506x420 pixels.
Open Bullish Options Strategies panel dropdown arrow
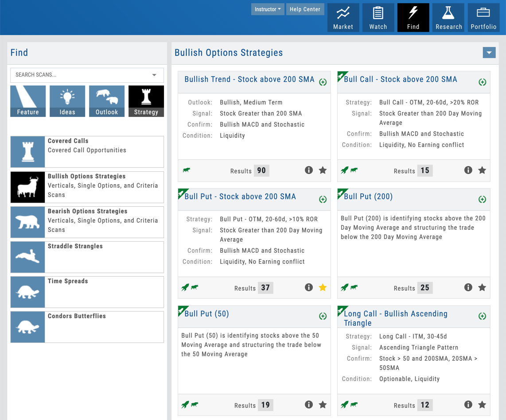pos(489,53)
